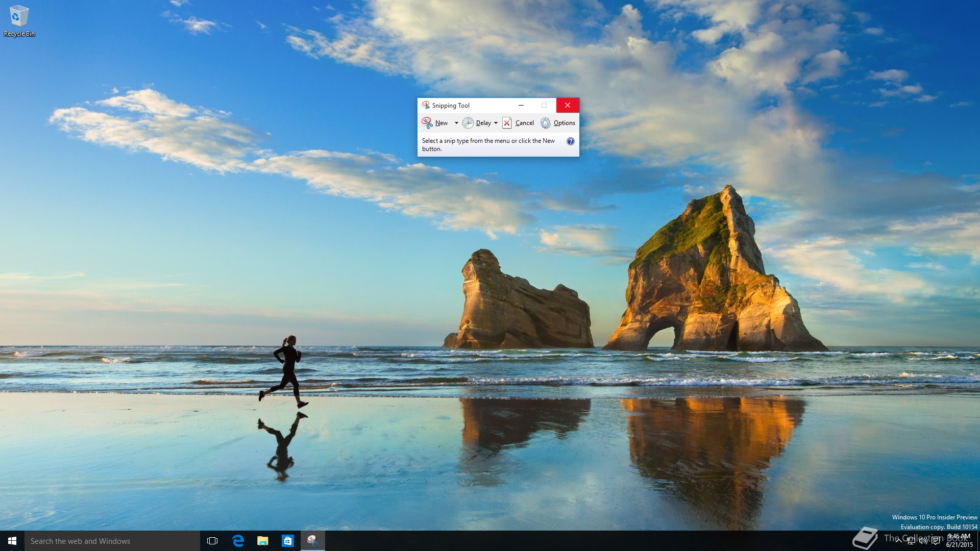Click the Show desktop strip at taskbar end
980x551 pixels.
978,541
